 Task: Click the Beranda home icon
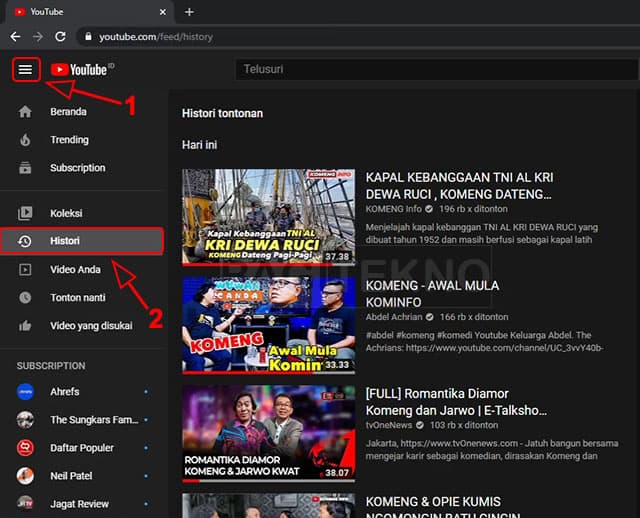click(x=25, y=112)
